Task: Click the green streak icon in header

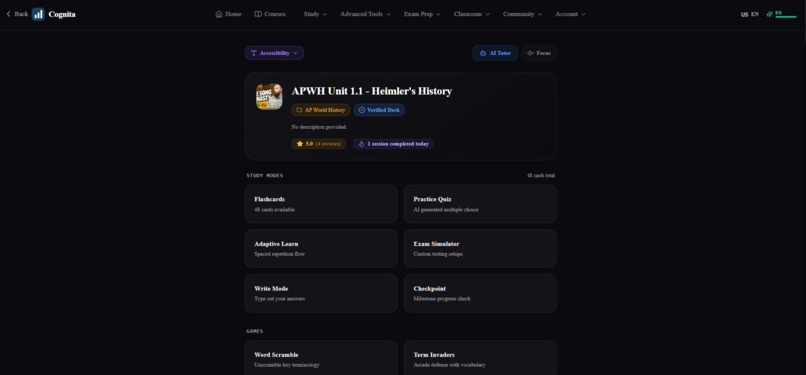Action: [770, 14]
